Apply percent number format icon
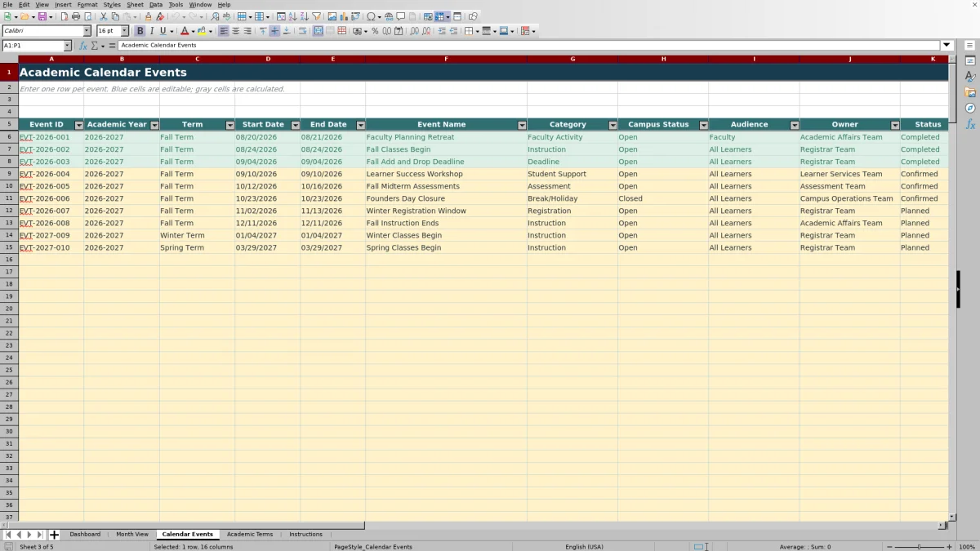Viewport: 980px width, 551px height. (375, 31)
